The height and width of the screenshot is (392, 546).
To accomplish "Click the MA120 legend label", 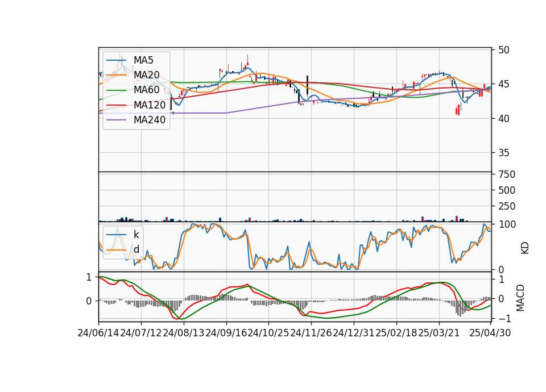I will click(x=150, y=105).
